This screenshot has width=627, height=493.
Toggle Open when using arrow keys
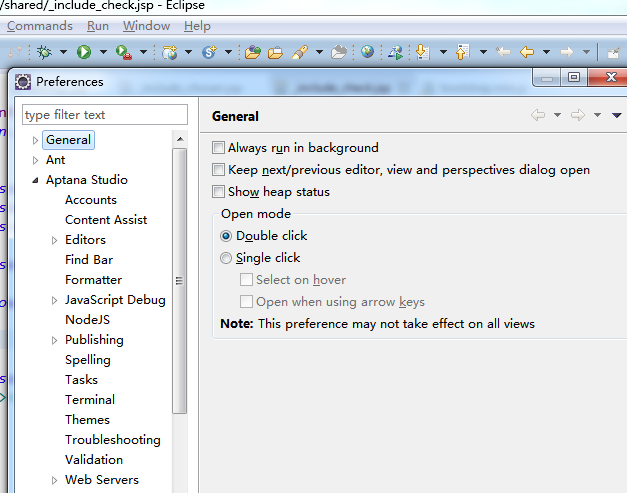point(246,301)
